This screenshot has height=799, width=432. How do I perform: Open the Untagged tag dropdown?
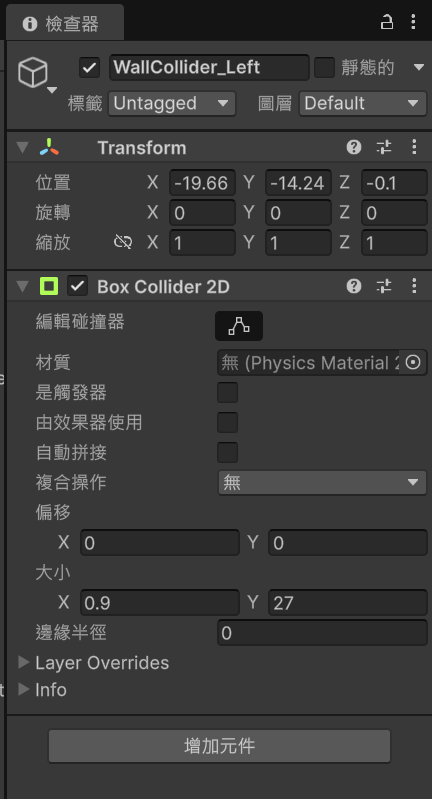[x=172, y=103]
